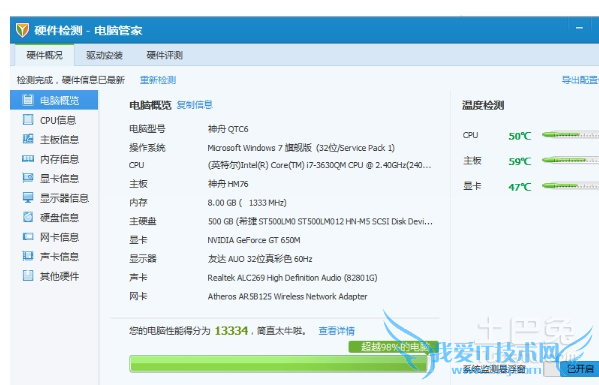
Task: Click the 50℃ CPU temperature reading
Action: coord(520,136)
